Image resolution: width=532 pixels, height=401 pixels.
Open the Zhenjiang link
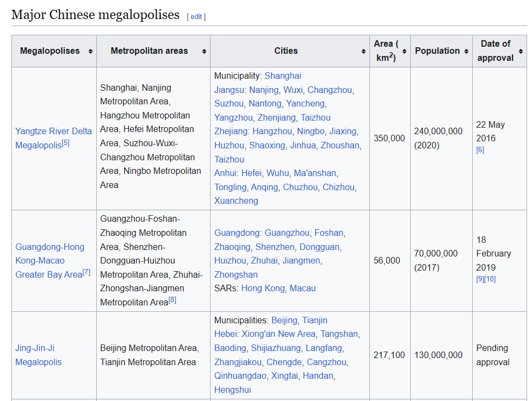276,117
